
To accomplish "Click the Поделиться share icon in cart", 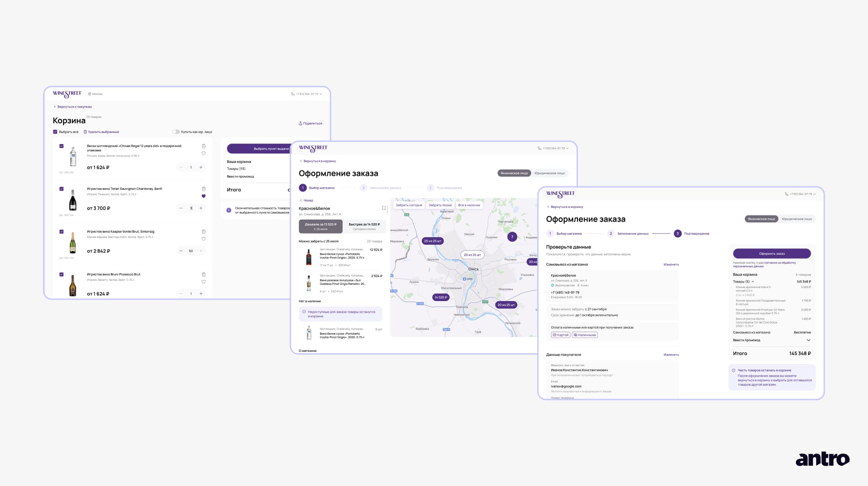I will 300,123.
